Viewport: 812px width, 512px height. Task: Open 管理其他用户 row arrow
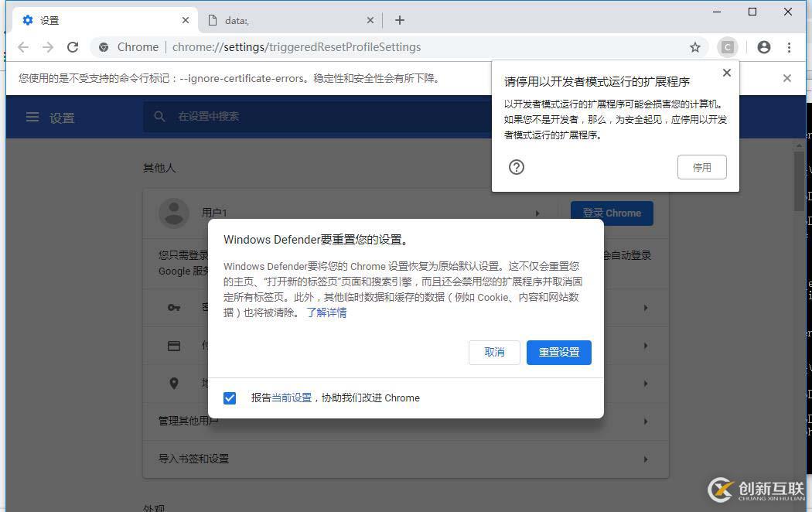click(645, 422)
